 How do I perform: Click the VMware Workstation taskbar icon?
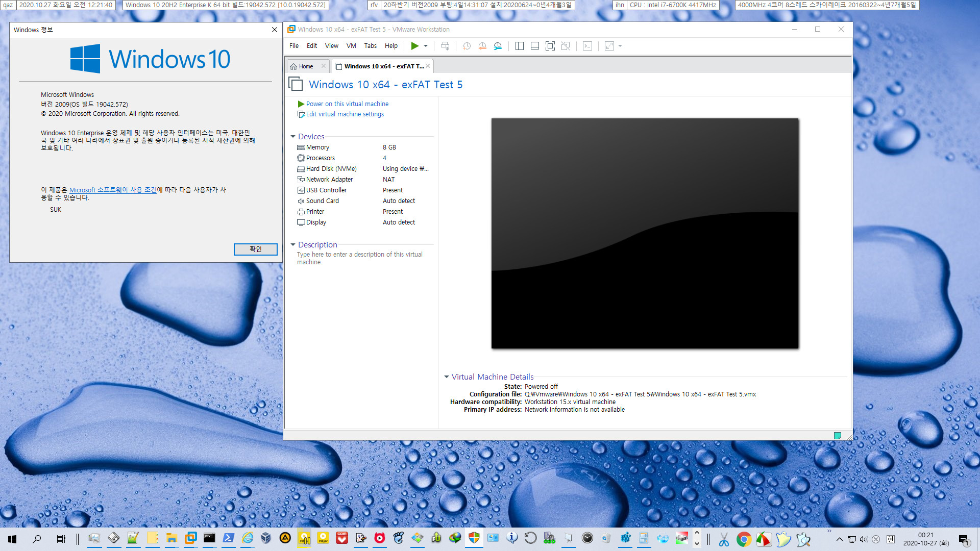point(190,538)
